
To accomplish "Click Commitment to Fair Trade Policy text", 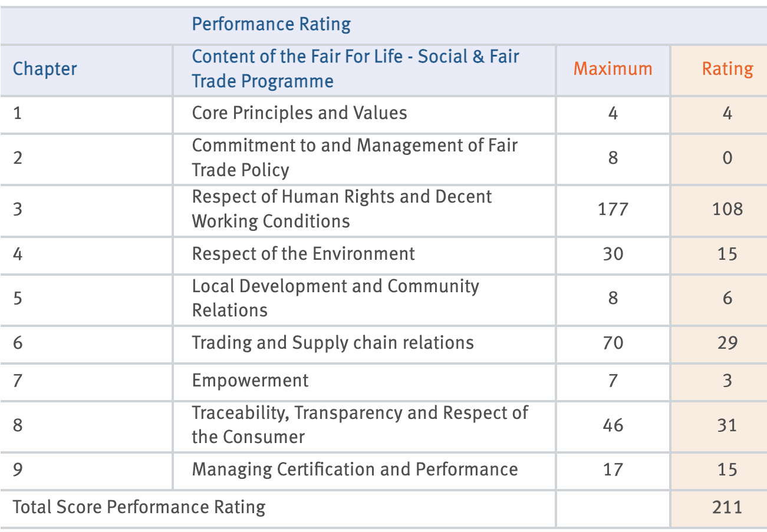I will point(354,157).
